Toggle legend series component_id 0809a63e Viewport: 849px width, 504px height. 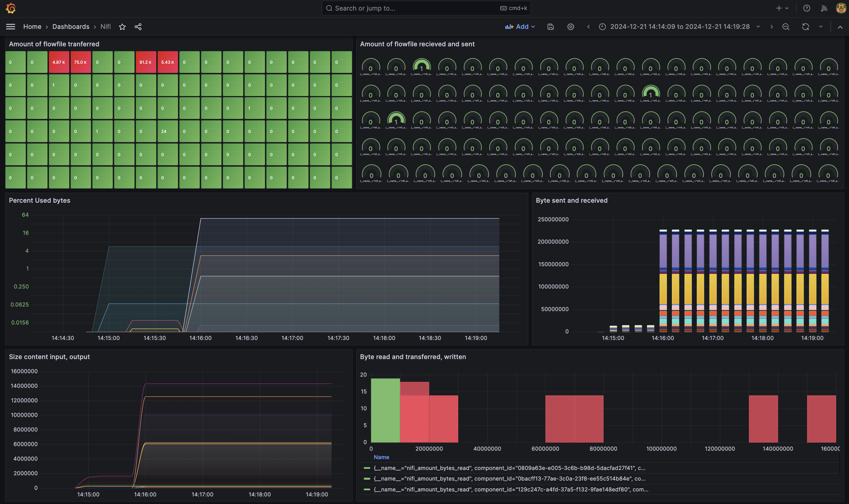click(x=509, y=468)
